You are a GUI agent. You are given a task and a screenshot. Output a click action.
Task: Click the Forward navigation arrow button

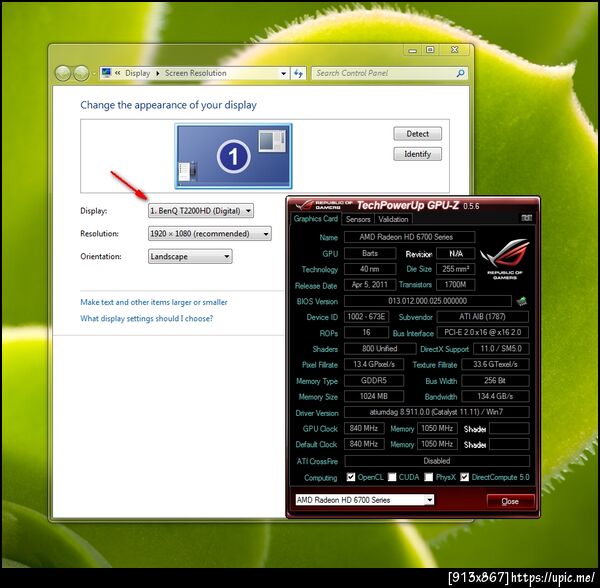[x=81, y=73]
